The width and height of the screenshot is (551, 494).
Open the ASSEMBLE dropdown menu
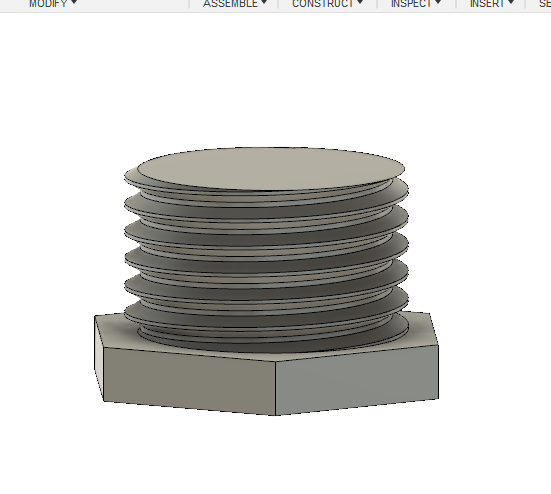click(235, 4)
